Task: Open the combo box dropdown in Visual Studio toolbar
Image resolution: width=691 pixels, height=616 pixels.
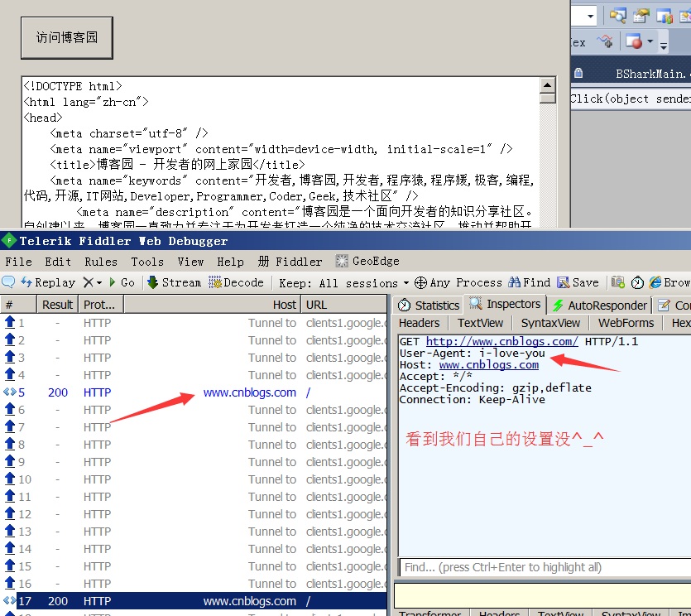Action: coord(591,17)
